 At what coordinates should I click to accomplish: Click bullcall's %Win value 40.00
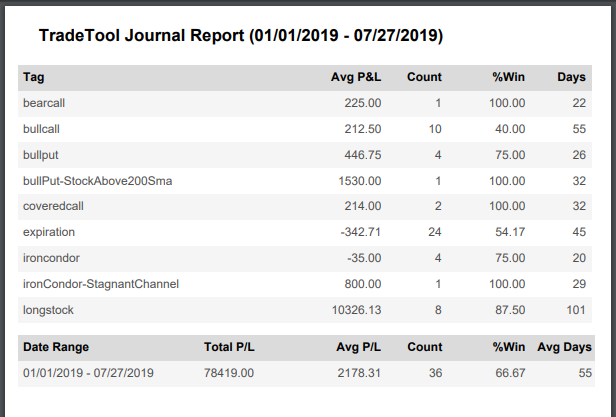click(510, 129)
